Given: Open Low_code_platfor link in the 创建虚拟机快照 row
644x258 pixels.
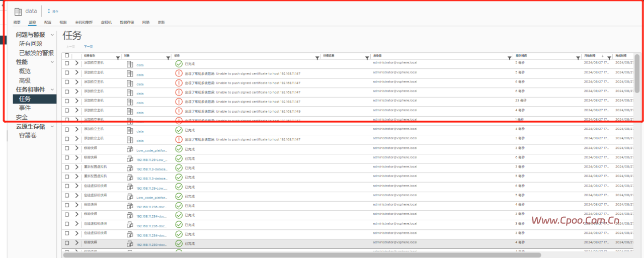Looking at the screenshot, I should pos(151,197).
